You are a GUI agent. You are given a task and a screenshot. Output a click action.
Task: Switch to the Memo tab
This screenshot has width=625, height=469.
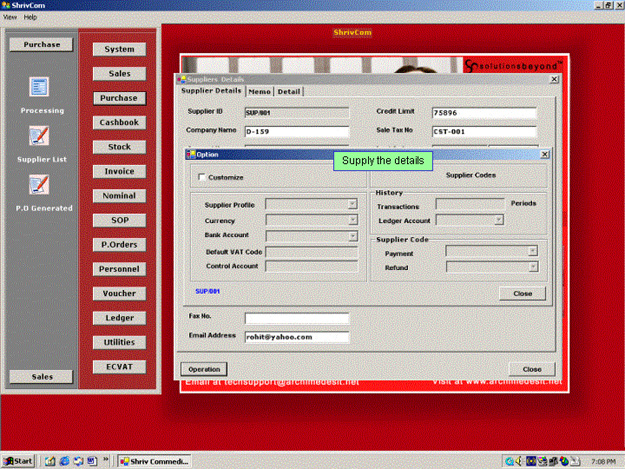[259, 92]
